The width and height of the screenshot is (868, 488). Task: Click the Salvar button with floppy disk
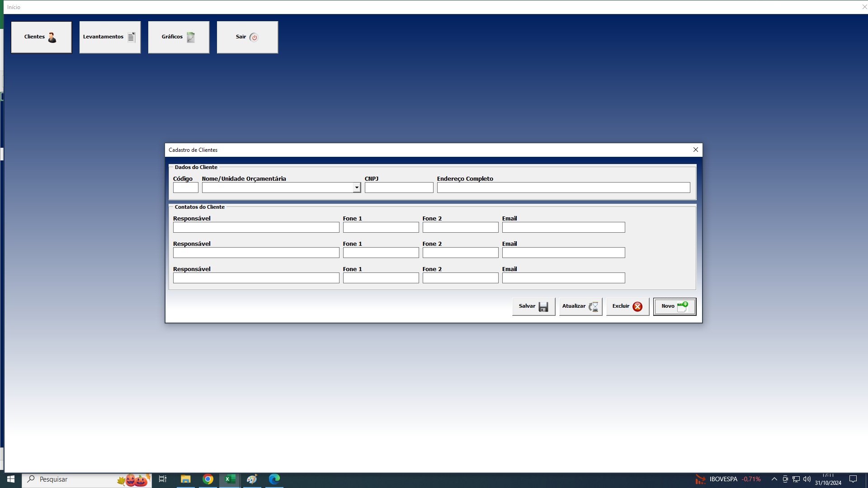(x=533, y=306)
